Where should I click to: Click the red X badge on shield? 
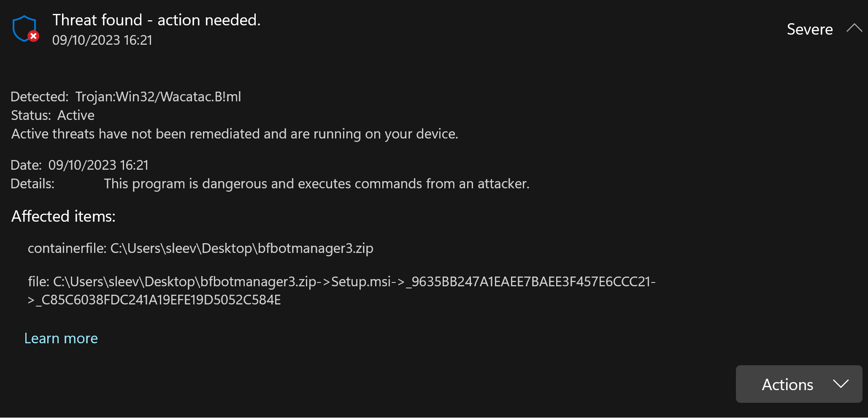tap(34, 36)
